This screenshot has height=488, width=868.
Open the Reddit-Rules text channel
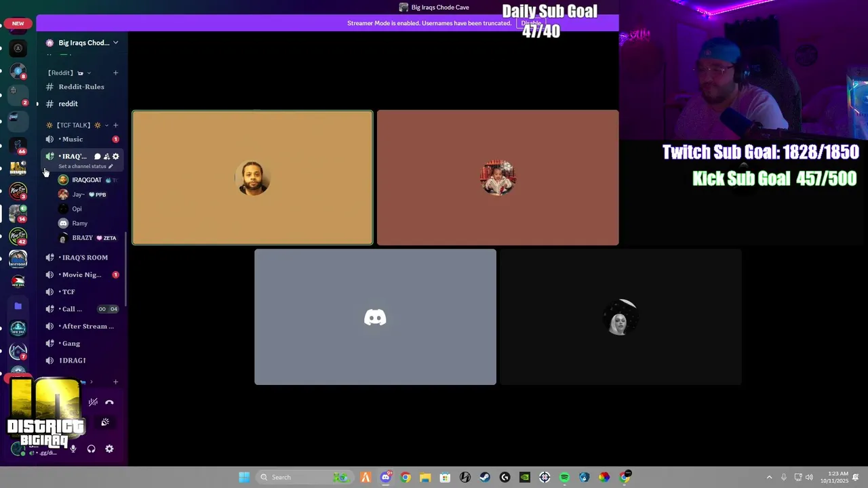pos(81,87)
